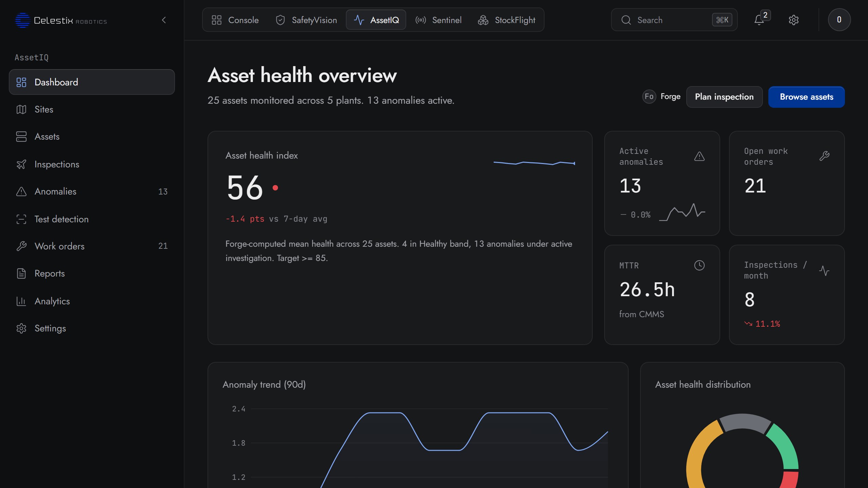Image resolution: width=868 pixels, height=488 pixels.
Task: Click the 11.1% decline indicator
Action: pyautogui.click(x=762, y=324)
